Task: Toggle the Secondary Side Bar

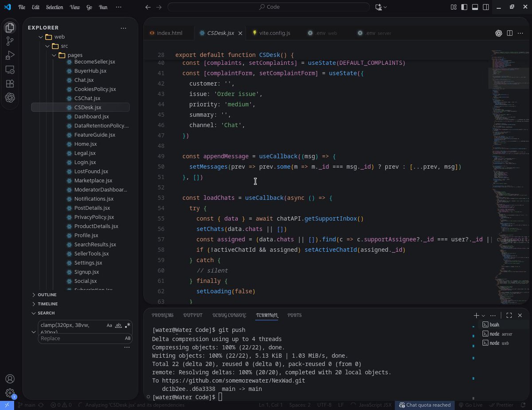Action: 485,7
